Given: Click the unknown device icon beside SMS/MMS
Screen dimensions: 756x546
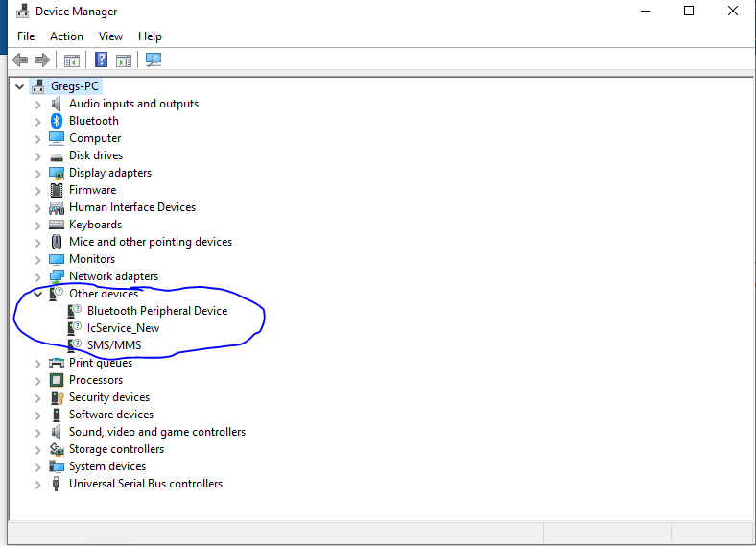Looking at the screenshot, I should (74, 345).
